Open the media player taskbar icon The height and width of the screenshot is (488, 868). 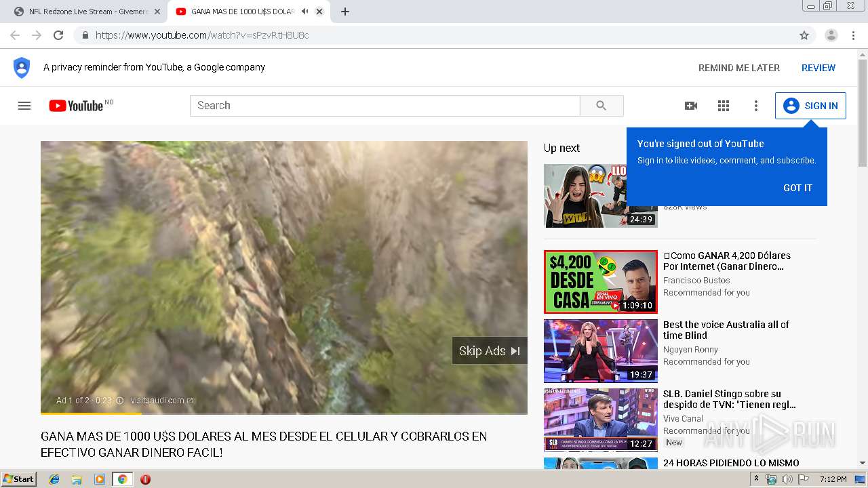(100, 479)
